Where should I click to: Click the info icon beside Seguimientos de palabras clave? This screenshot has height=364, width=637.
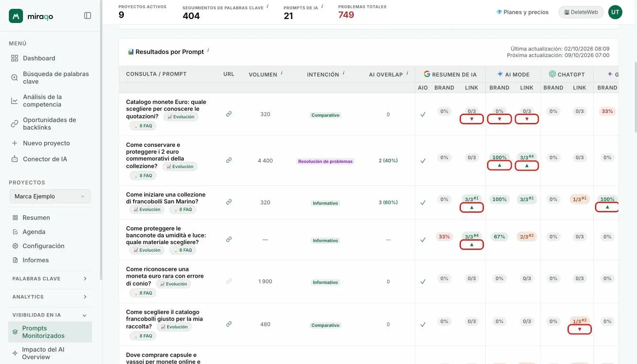(x=268, y=6)
